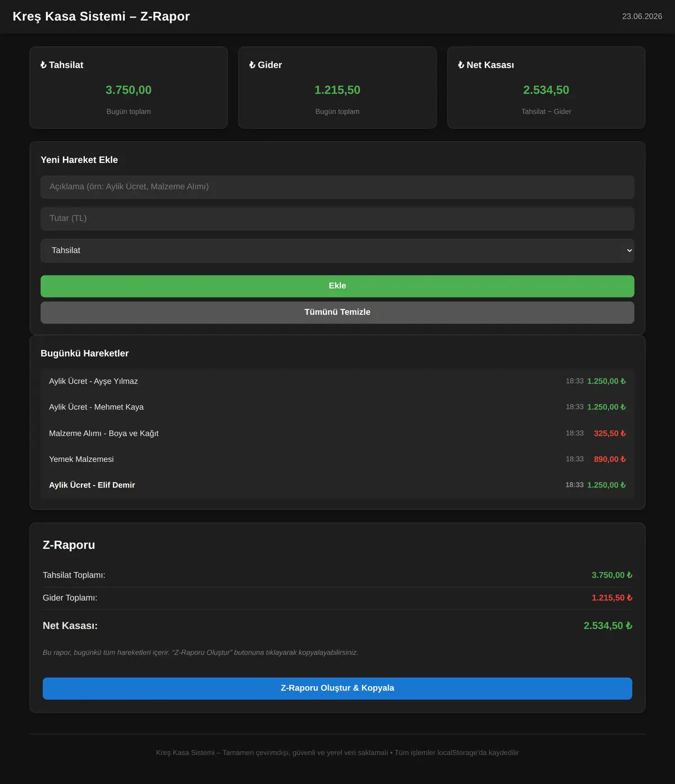Viewport: 675px width, 784px height.
Task: Open the Tahsilat transaction type dropdown
Action: coord(337,251)
